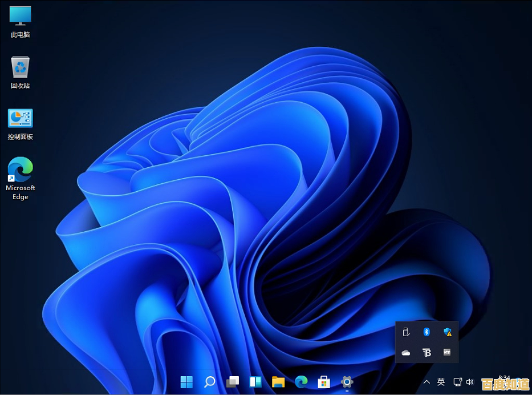This screenshot has width=532, height=395.
Task: Open Settings from the taskbar
Action: click(347, 382)
